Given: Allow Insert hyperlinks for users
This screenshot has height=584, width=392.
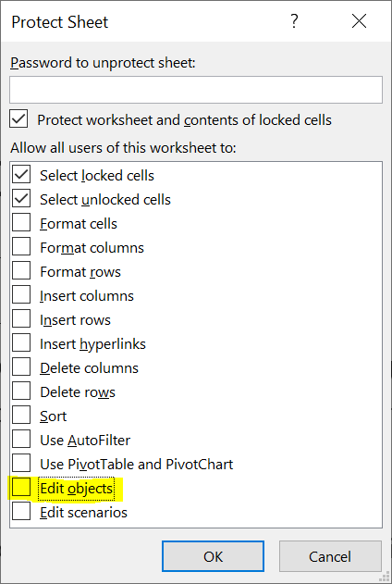Looking at the screenshot, I should pos(21,343).
